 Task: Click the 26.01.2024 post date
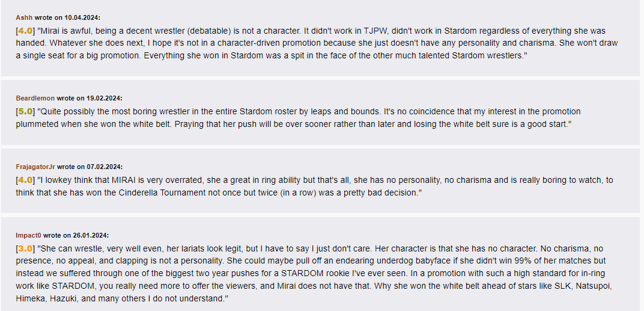[91, 235]
